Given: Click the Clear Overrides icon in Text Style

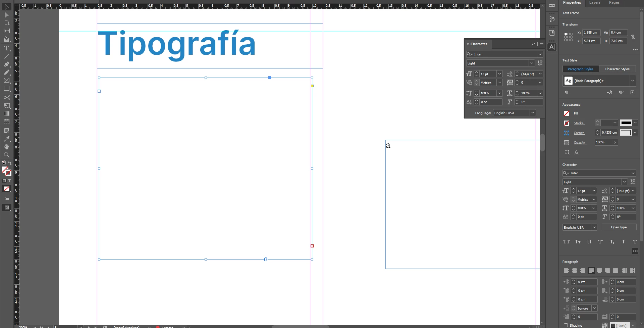Looking at the screenshot, I should 621,92.
